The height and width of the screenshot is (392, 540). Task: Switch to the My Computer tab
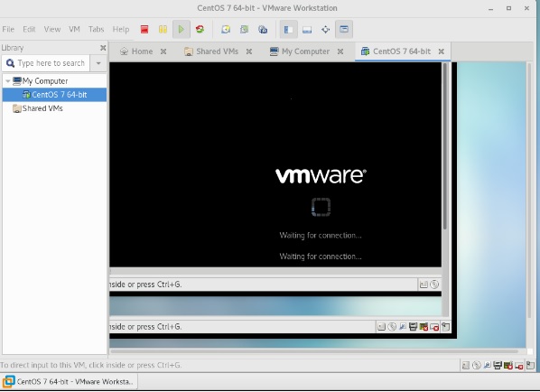300,51
